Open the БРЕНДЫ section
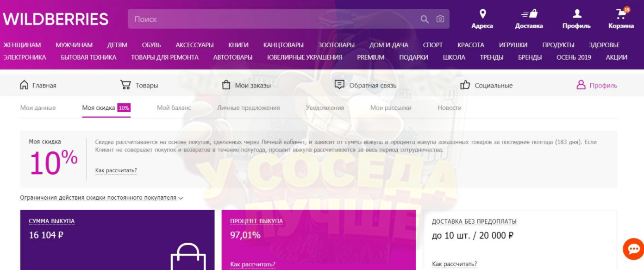 click(x=530, y=57)
